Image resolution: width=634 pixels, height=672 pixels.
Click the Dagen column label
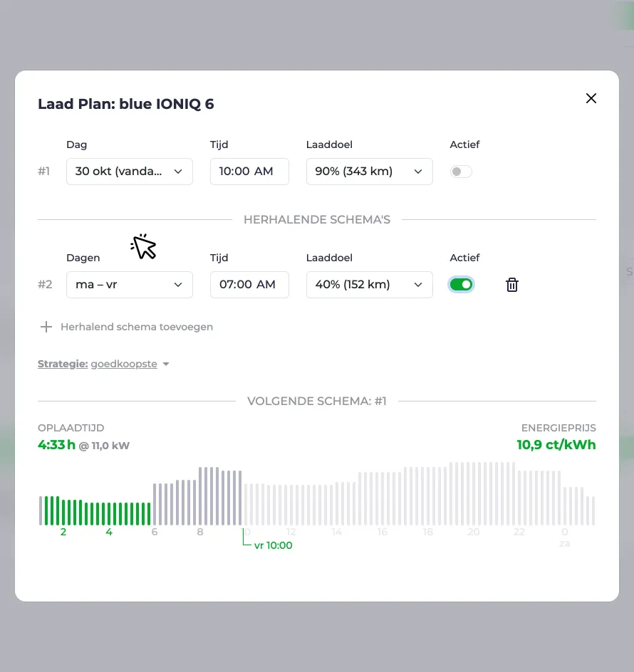83,258
